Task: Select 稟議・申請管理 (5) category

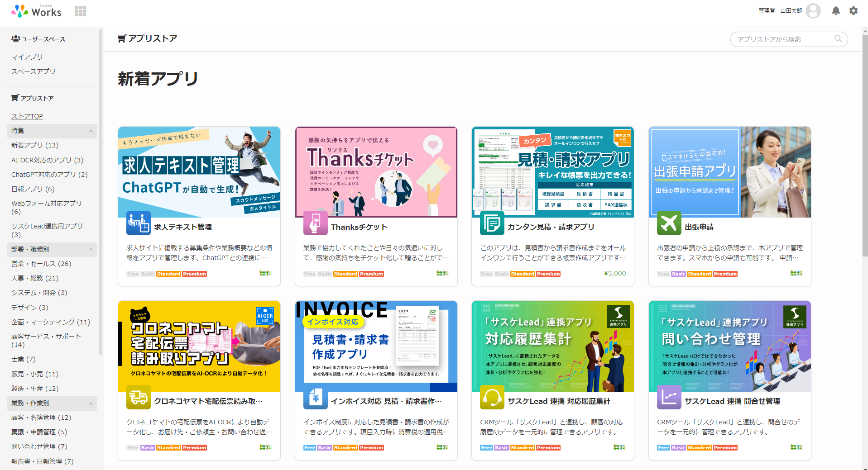Action: coord(39,432)
